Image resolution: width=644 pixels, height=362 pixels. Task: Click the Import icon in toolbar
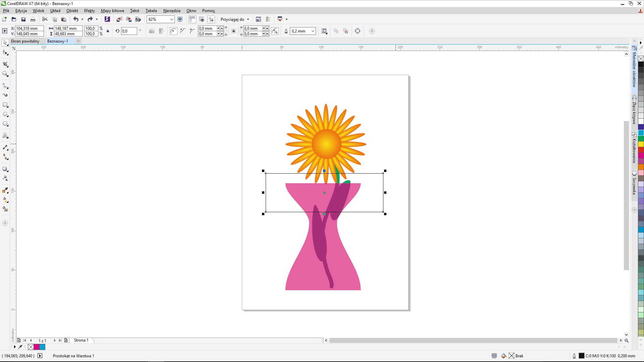point(119,19)
